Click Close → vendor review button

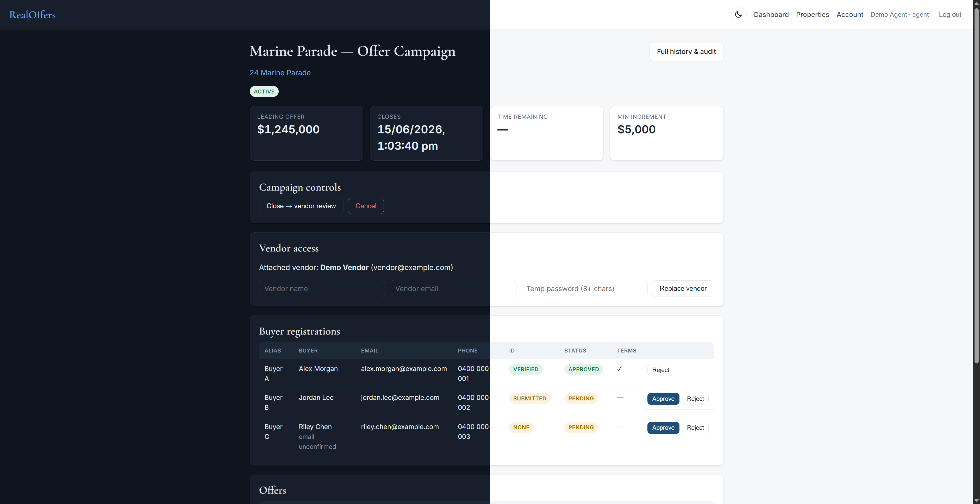click(x=301, y=206)
